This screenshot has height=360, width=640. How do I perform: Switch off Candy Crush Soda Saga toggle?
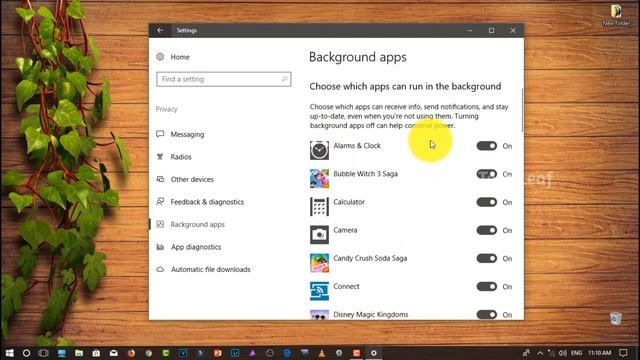tap(487, 258)
